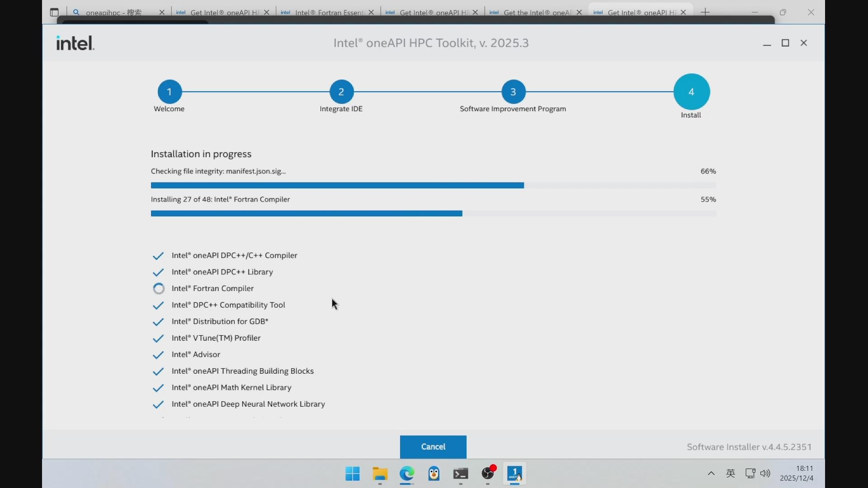Image resolution: width=868 pixels, height=488 pixels.
Task: Click step 4 Install circle
Action: 691,92
